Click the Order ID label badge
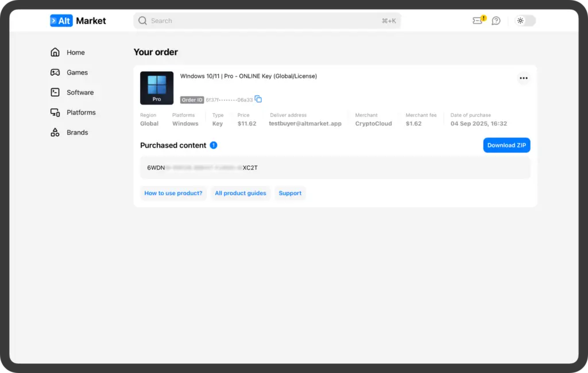The height and width of the screenshot is (373, 588). (192, 100)
